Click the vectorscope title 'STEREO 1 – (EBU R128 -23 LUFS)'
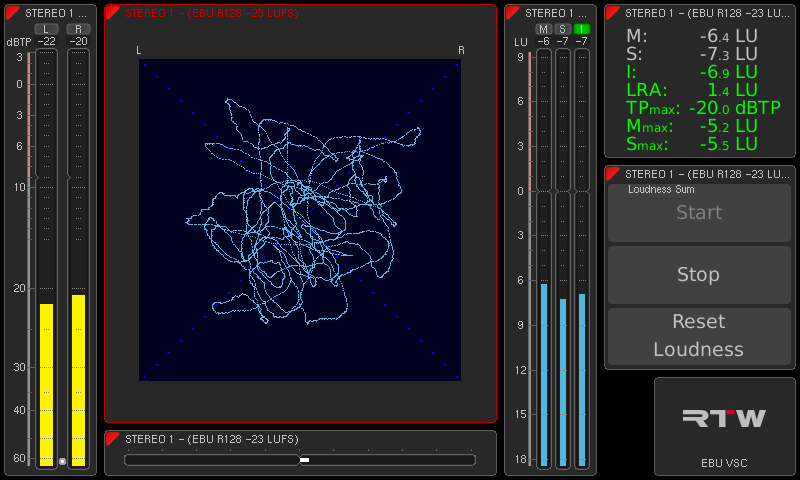The height and width of the screenshot is (480, 800). [x=212, y=13]
